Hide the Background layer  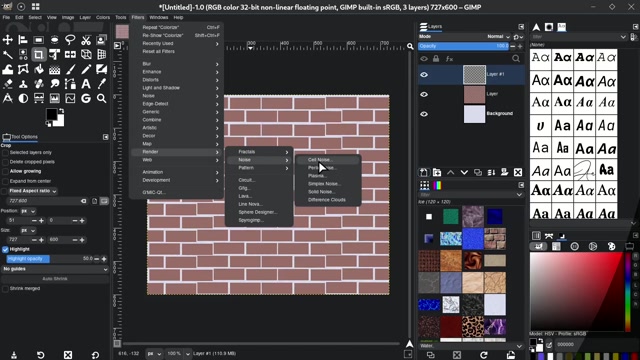pyautogui.click(x=424, y=114)
